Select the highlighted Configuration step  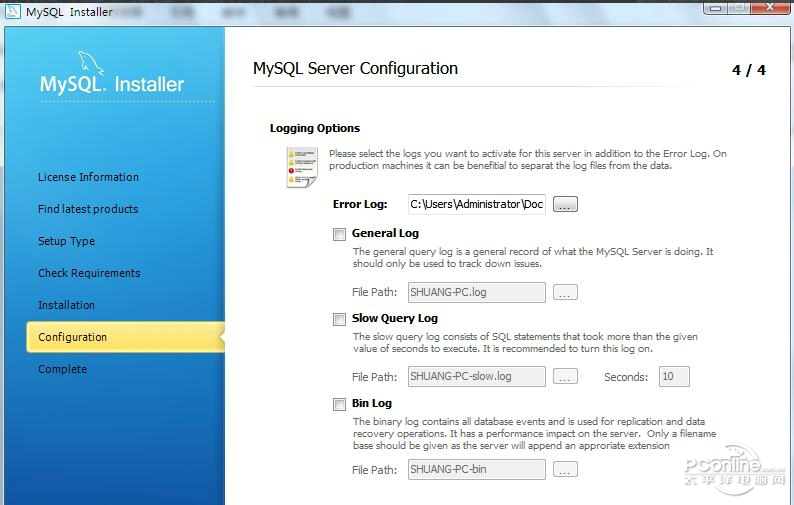(126, 337)
